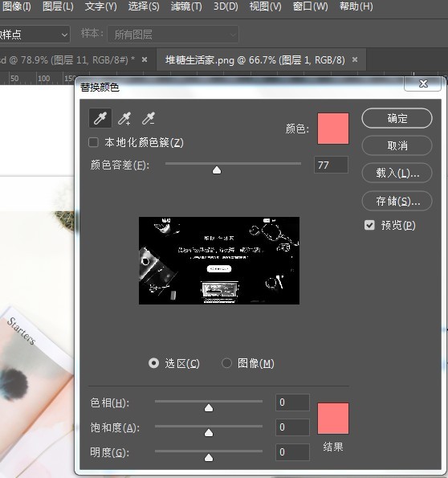Open the 文字(Y) menu
The height and width of the screenshot is (478, 448).
tap(100, 6)
